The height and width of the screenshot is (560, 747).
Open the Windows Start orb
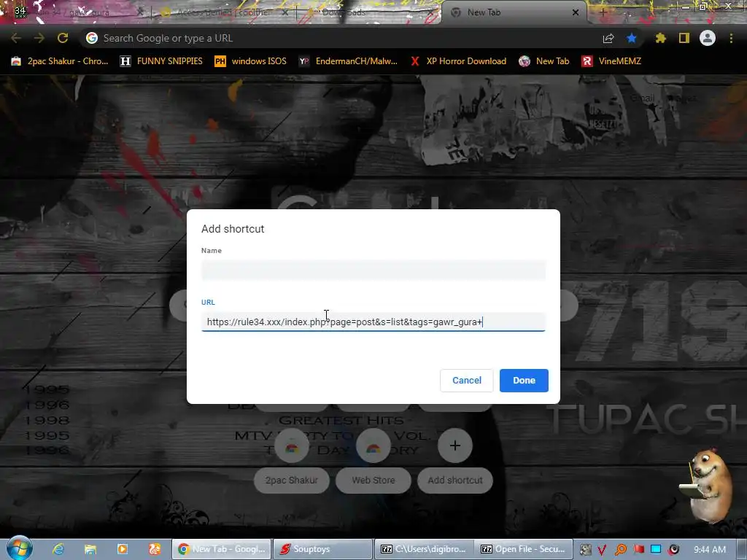(20, 548)
